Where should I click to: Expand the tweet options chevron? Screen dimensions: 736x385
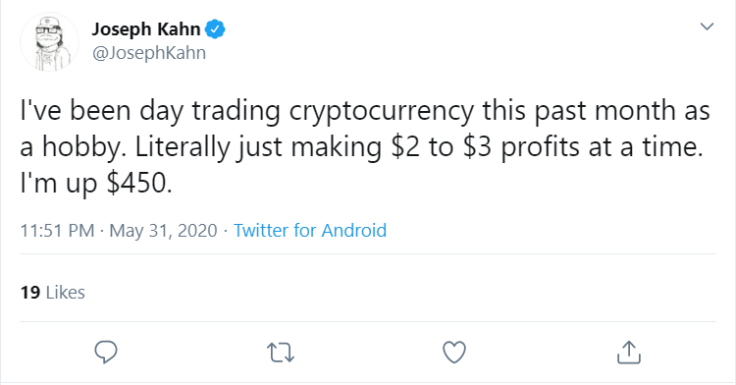707,26
